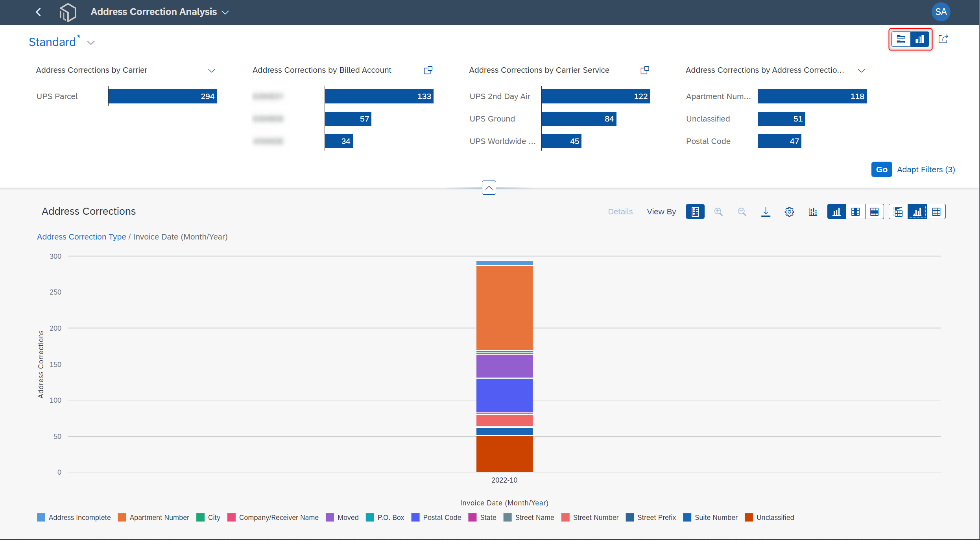Select the chart-only layout in first segmented group
The height and width of the screenshot is (540, 980).
[837, 212]
